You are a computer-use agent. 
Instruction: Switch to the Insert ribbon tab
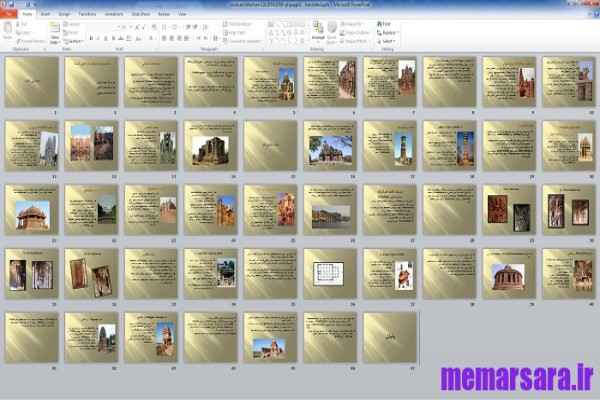point(45,15)
